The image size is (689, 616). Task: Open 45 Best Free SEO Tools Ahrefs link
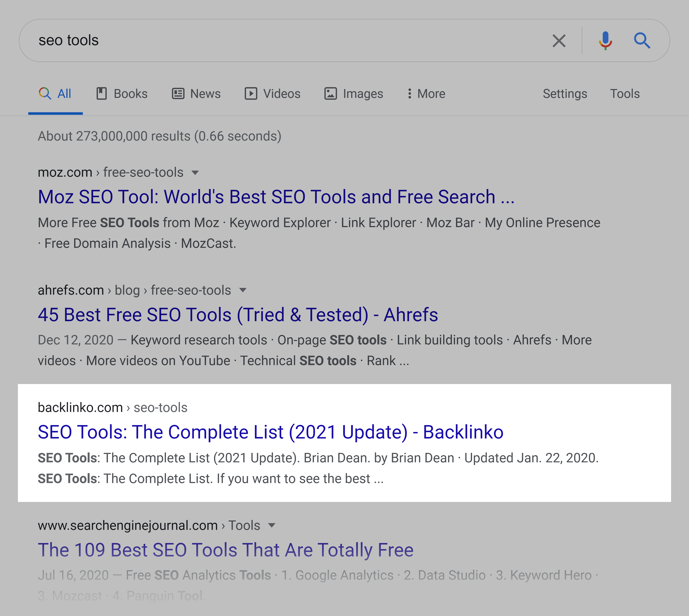(238, 315)
